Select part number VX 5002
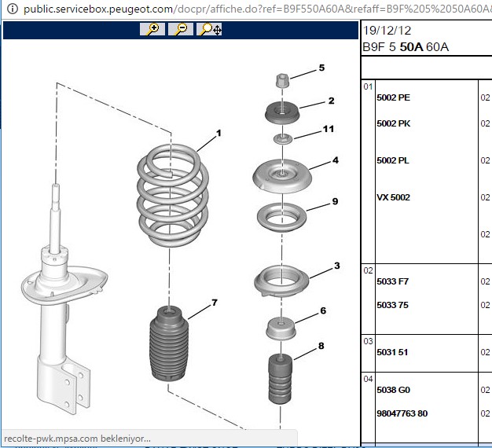Image resolution: width=492 pixels, height=448 pixels. [394, 197]
